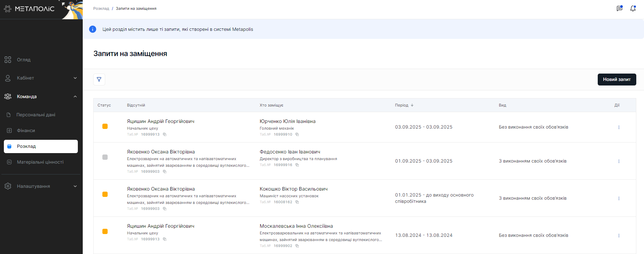Click the blue info icon in banner
The width and height of the screenshot is (644, 254).
tap(93, 29)
